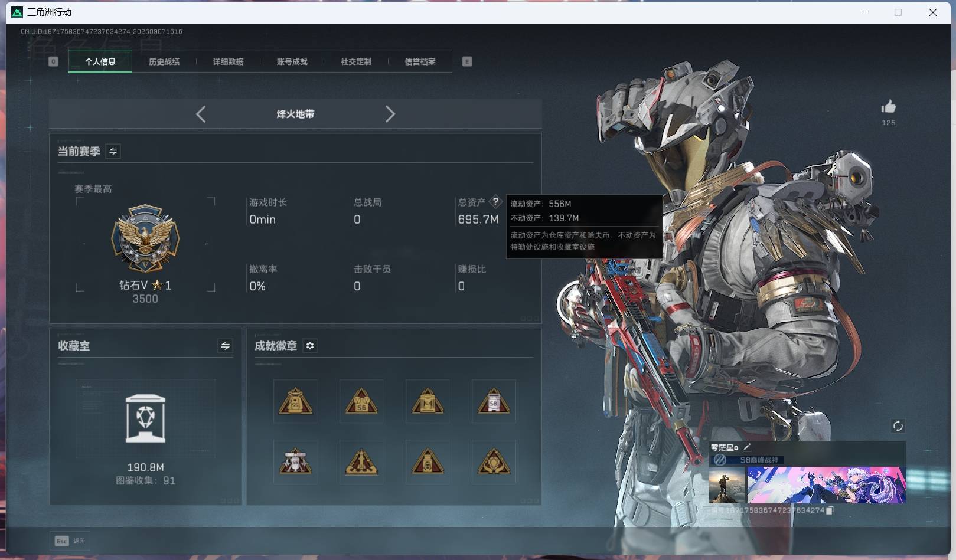
Task: Close the 三角洲行动 window
Action: (x=933, y=12)
